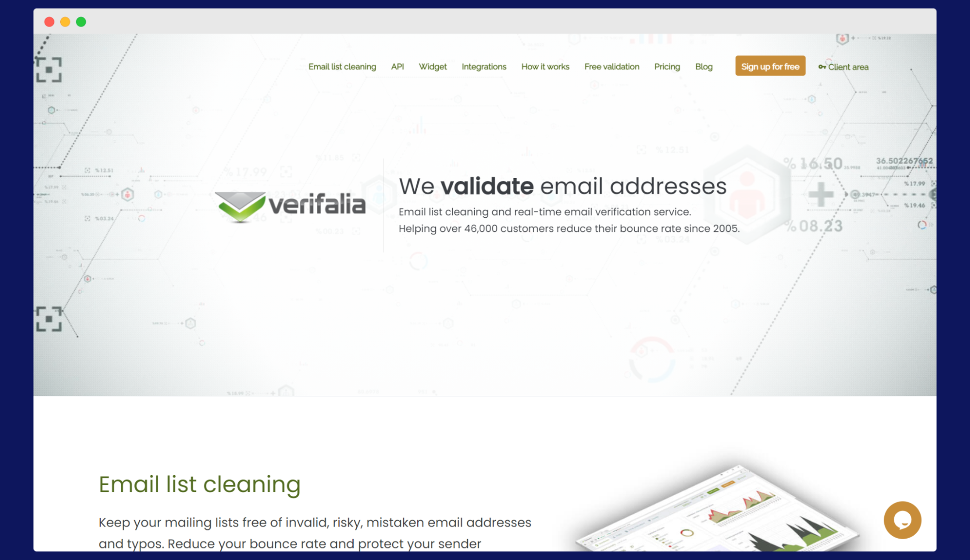This screenshot has width=970, height=560.
Task: Enable Free validation from navigation
Action: tap(610, 66)
